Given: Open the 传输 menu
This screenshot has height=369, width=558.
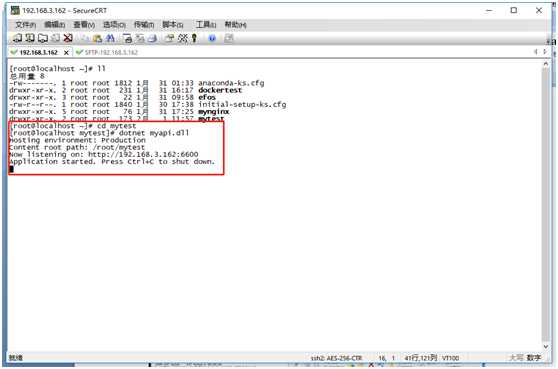Looking at the screenshot, I should [x=144, y=25].
